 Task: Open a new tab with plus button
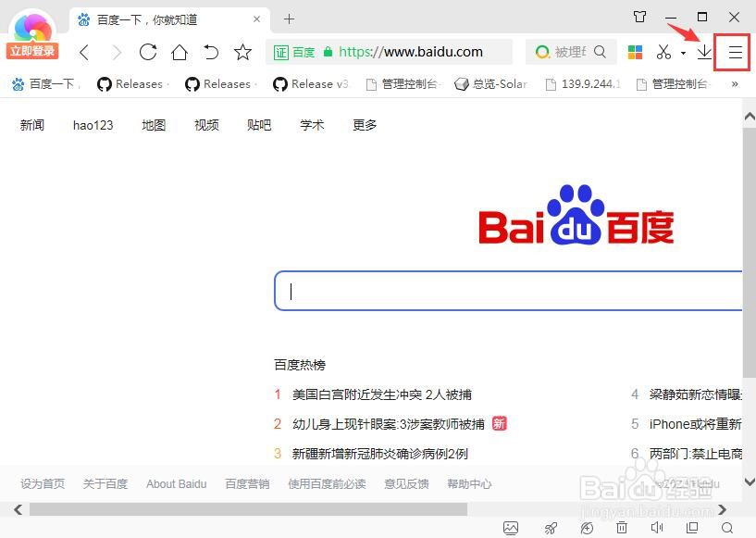pos(289,19)
